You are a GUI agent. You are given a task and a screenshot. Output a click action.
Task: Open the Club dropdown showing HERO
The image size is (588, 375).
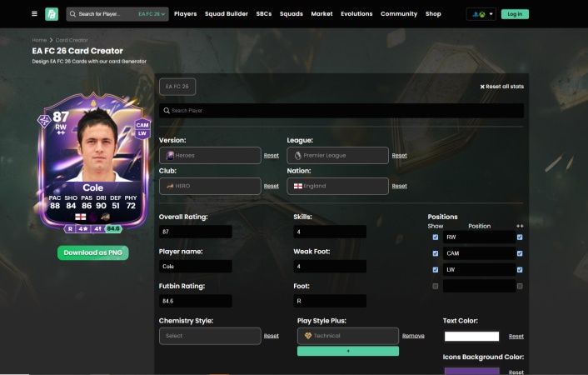click(210, 186)
